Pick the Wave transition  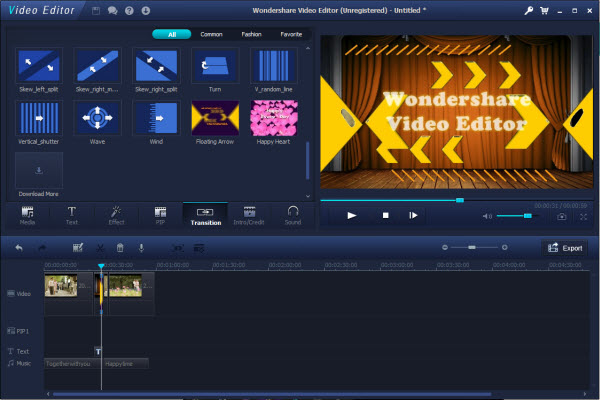pyautogui.click(x=97, y=118)
